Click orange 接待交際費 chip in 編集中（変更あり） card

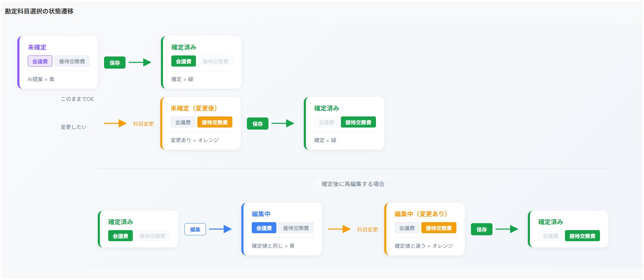[439, 228]
